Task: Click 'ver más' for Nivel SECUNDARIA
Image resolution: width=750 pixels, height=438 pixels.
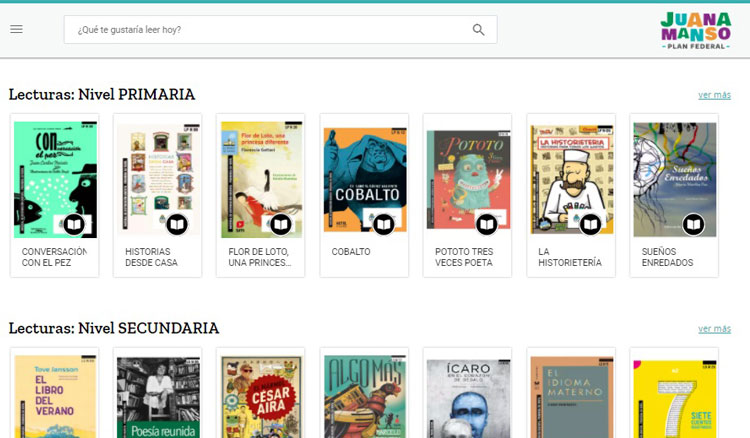Action: pos(714,328)
